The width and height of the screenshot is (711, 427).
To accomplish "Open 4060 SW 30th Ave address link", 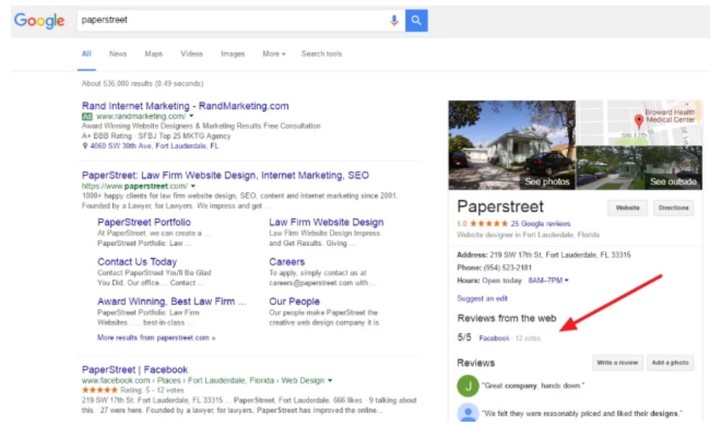I will tap(154, 146).
